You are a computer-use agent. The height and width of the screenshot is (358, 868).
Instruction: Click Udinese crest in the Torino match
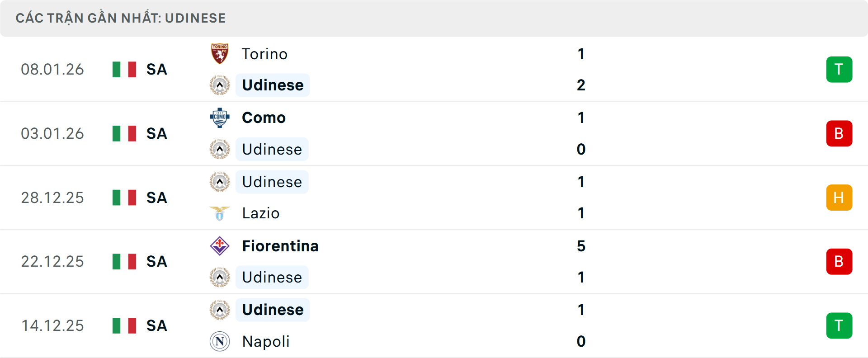click(220, 85)
